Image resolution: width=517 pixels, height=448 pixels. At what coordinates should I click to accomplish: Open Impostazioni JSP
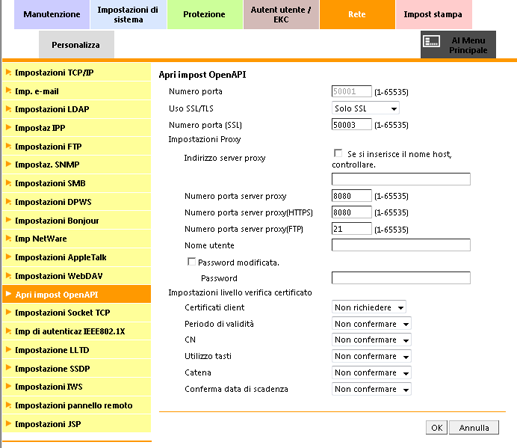point(77,424)
